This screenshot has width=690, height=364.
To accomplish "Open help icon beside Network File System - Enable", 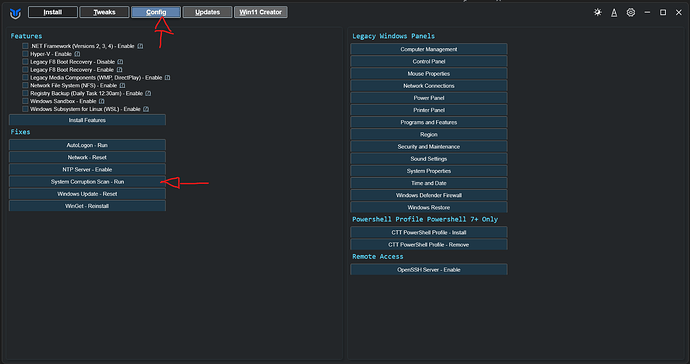I will point(122,86).
